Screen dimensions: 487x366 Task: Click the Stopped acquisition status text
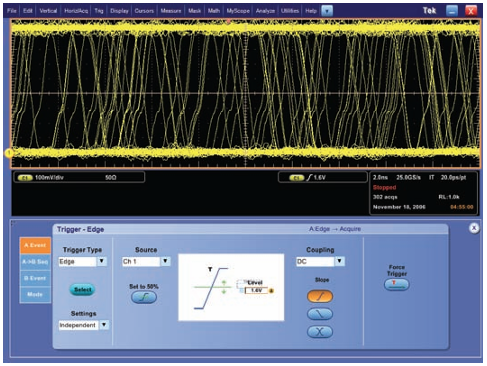384,187
